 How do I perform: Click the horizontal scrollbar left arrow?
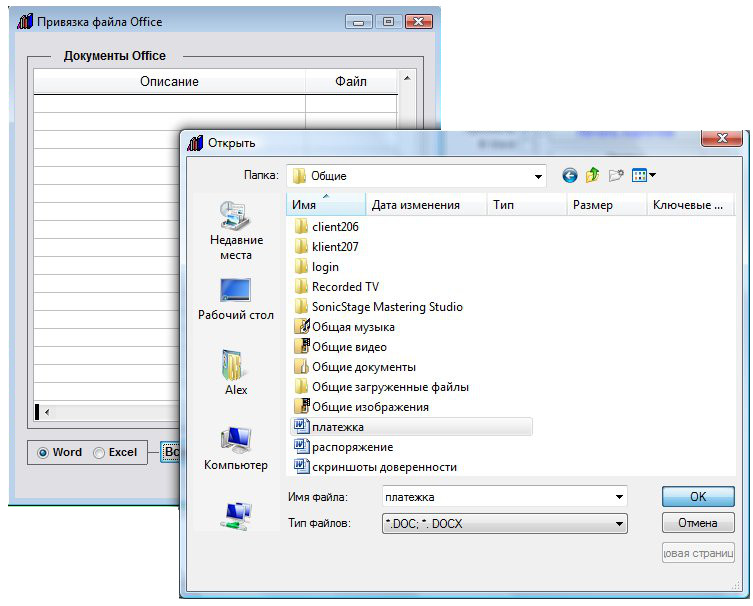point(47,412)
